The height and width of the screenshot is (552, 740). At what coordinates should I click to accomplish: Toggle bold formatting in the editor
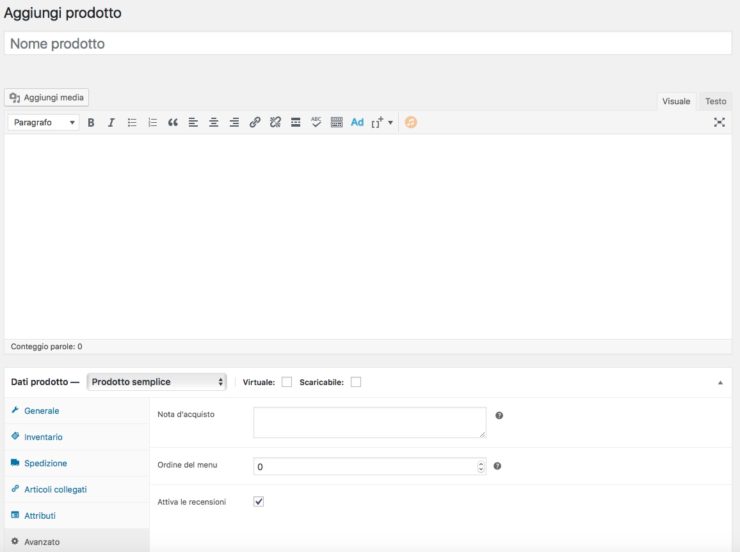click(x=91, y=123)
